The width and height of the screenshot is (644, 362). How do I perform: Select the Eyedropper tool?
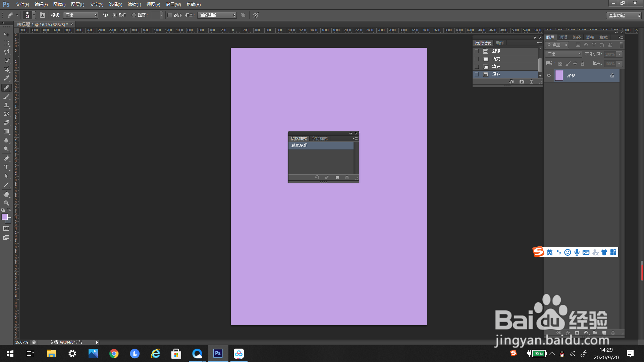coord(6,78)
